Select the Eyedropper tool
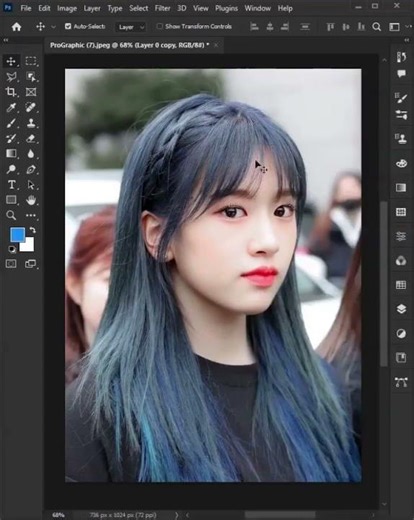This screenshot has width=414, height=520. (x=11, y=107)
